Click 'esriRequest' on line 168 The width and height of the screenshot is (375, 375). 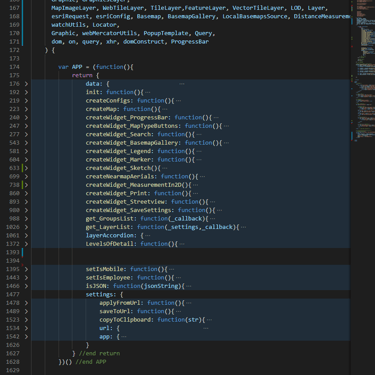[x=70, y=16]
